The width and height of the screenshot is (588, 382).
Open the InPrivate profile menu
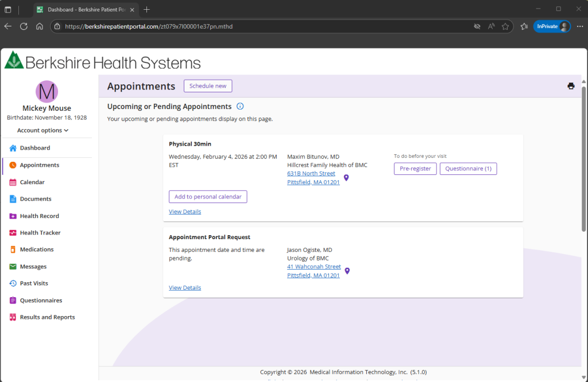[552, 26]
